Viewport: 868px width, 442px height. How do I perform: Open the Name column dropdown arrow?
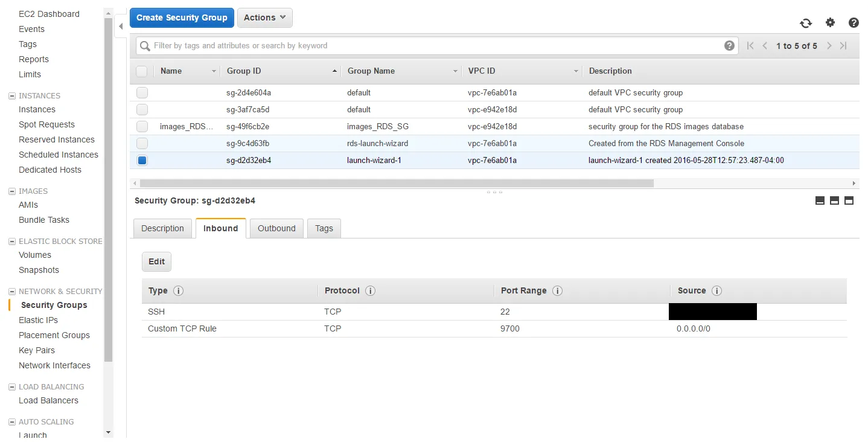(214, 71)
